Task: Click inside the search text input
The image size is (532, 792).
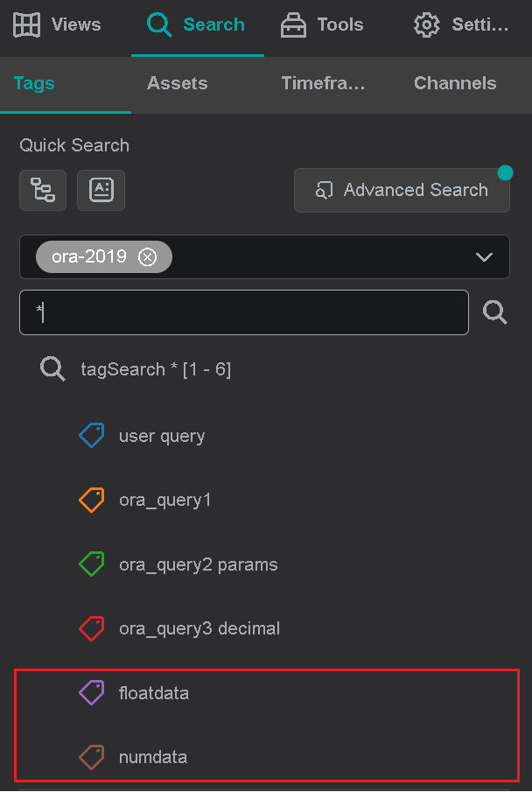Action: coord(243,312)
